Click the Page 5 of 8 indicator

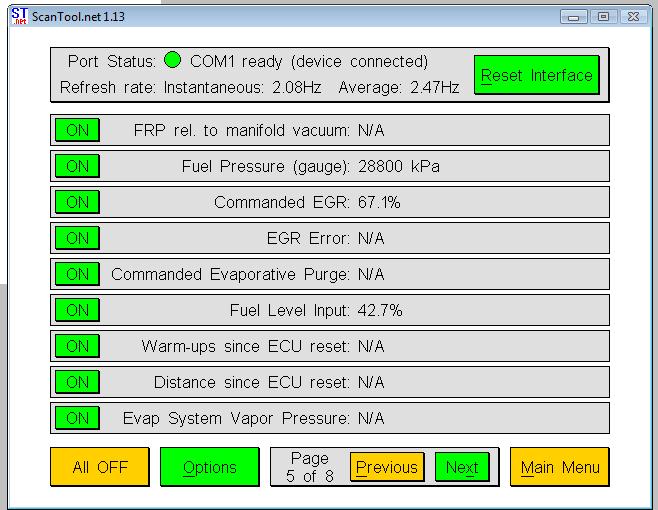coord(309,467)
